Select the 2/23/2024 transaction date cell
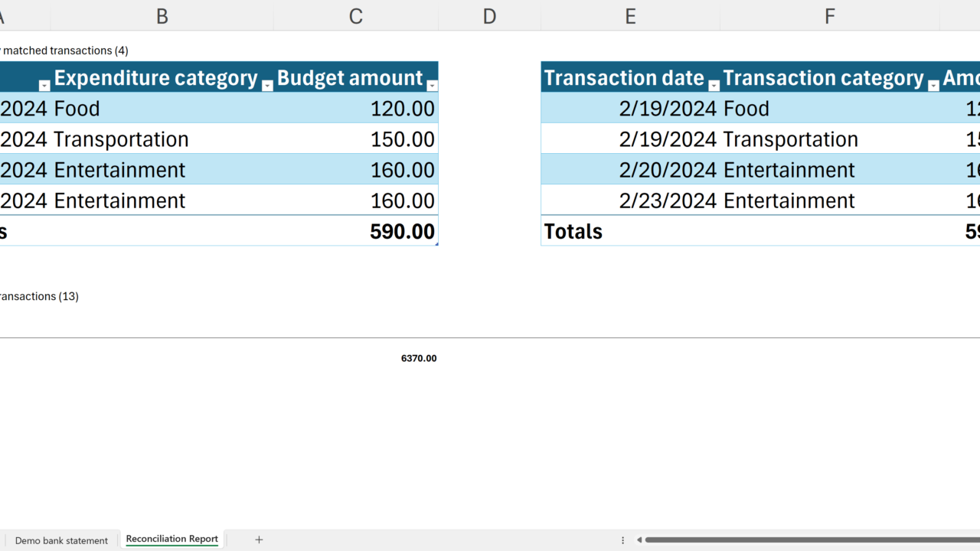The height and width of the screenshot is (551, 980). point(668,201)
